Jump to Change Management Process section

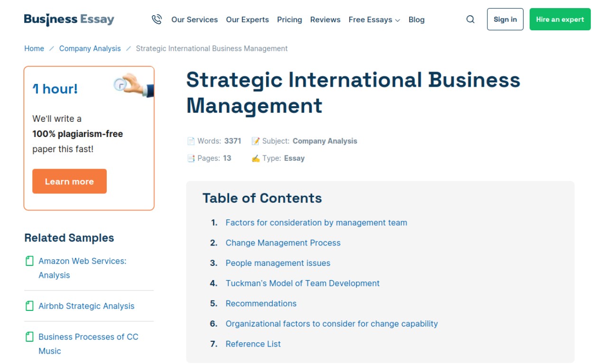tap(283, 243)
